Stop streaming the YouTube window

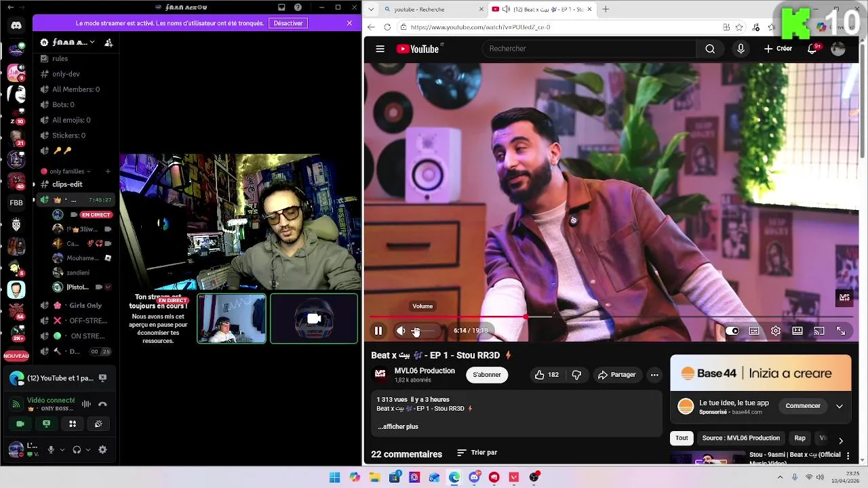(x=102, y=378)
